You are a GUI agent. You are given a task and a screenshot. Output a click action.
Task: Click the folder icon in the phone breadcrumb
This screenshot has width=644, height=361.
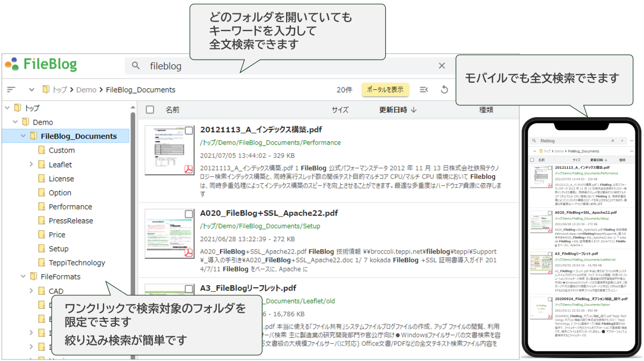pos(541,151)
